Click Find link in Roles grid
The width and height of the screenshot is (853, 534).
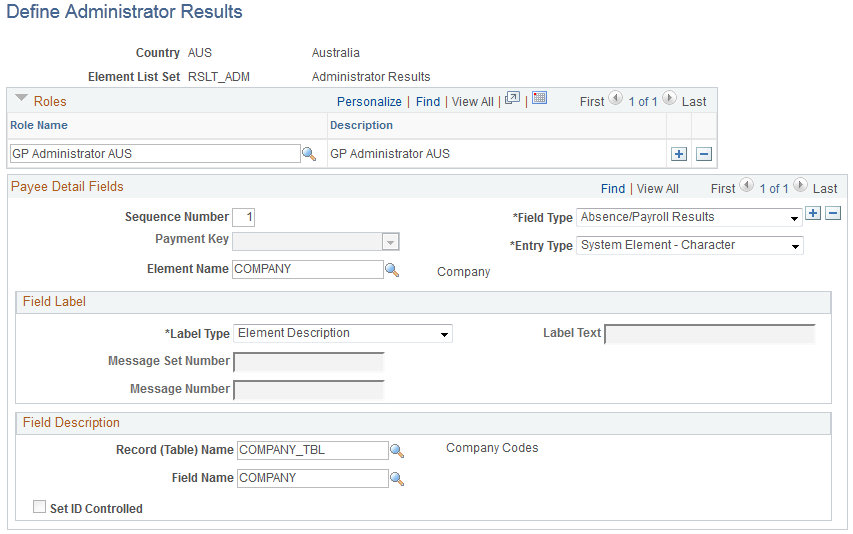pos(428,102)
